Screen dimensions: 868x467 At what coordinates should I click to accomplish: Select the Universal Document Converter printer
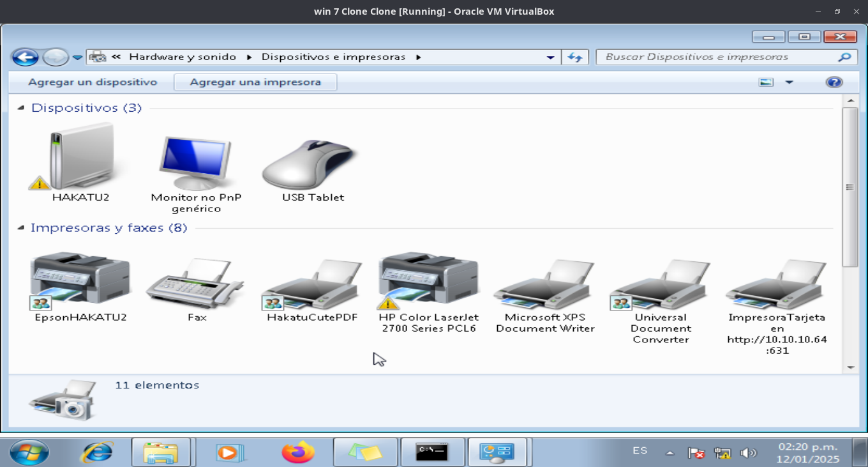pyautogui.click(x=661, y=282)
